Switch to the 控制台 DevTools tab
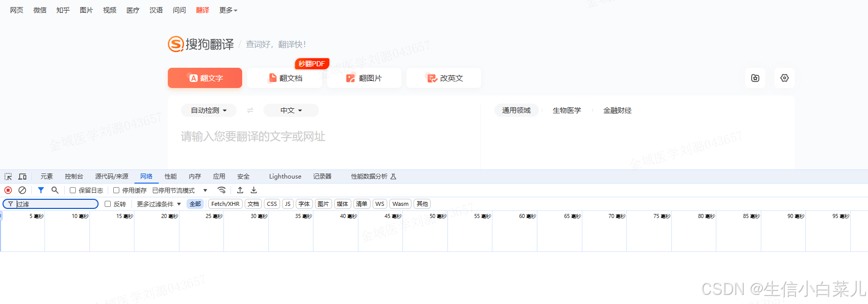The height and width of the screenshot is (304, 868). coord(74,177)
